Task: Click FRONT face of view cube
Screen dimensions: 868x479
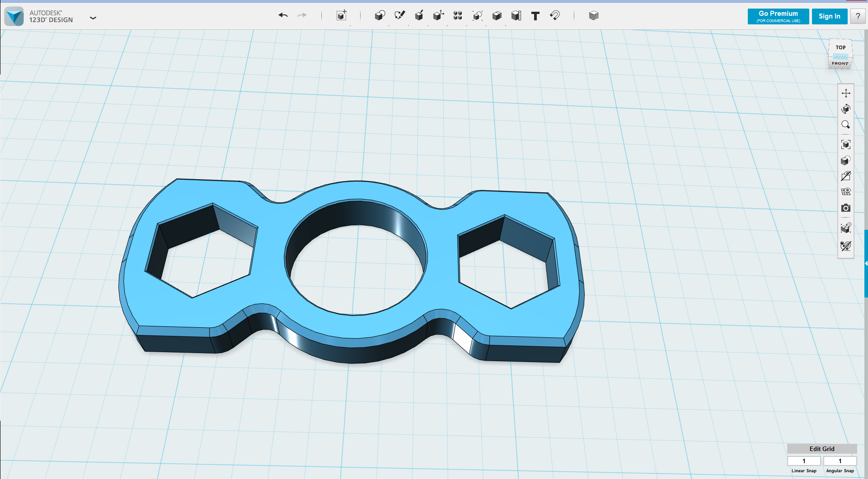Action: [x=840, y=63]
